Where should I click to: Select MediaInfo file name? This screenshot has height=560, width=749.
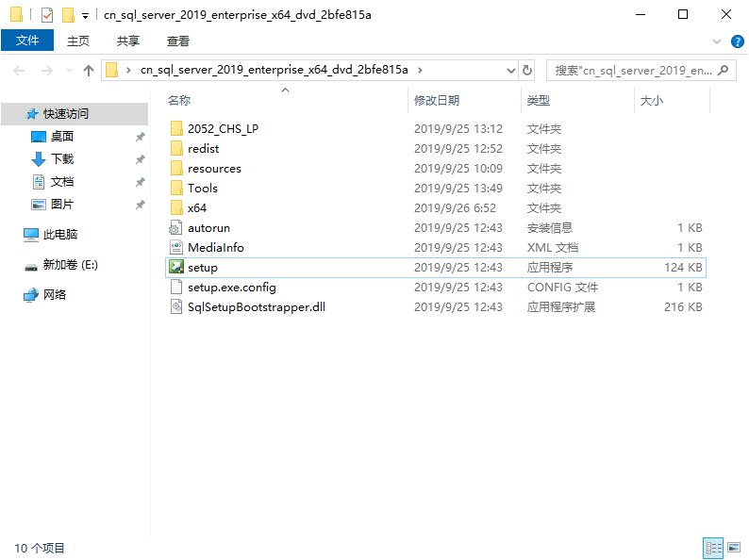click(216, 248)
